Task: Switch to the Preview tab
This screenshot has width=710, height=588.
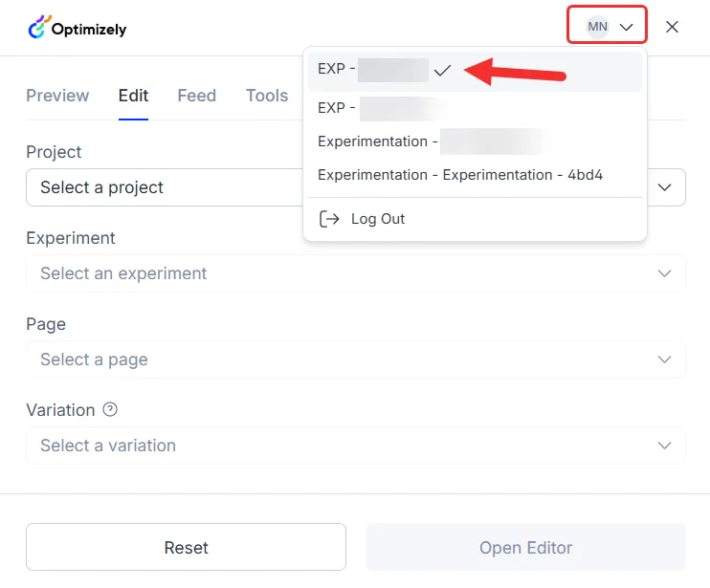Action: 57,96
